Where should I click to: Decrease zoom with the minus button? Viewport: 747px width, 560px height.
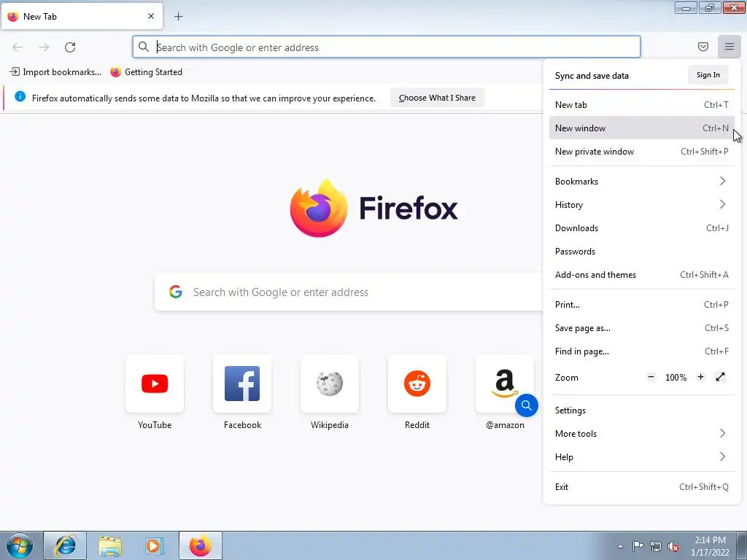coord(651,377)
